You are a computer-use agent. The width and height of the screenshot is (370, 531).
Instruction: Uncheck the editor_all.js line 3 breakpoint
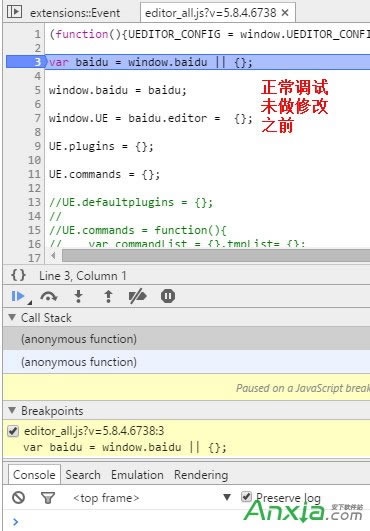[13, 431]
